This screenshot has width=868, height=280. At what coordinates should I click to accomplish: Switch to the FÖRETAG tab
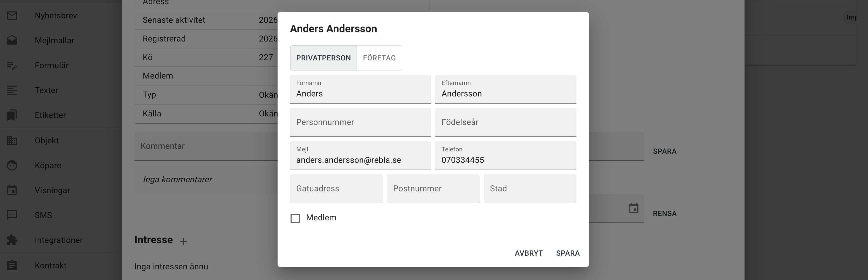[379, 58]
